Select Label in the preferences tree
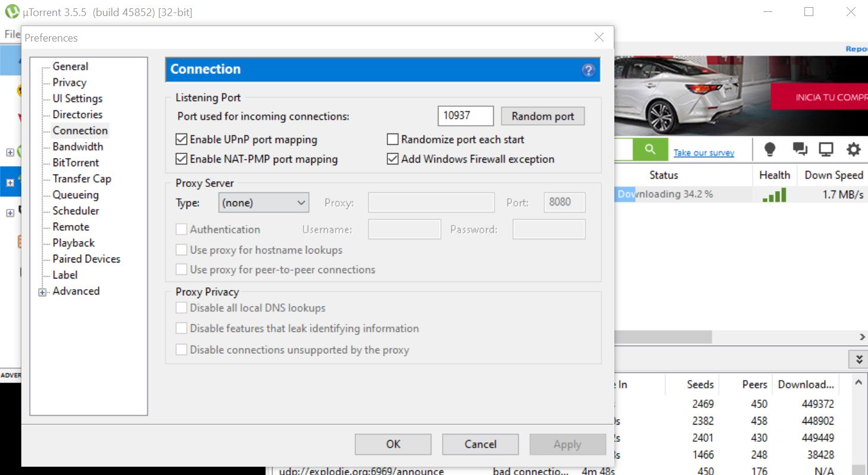 point(65,275)
